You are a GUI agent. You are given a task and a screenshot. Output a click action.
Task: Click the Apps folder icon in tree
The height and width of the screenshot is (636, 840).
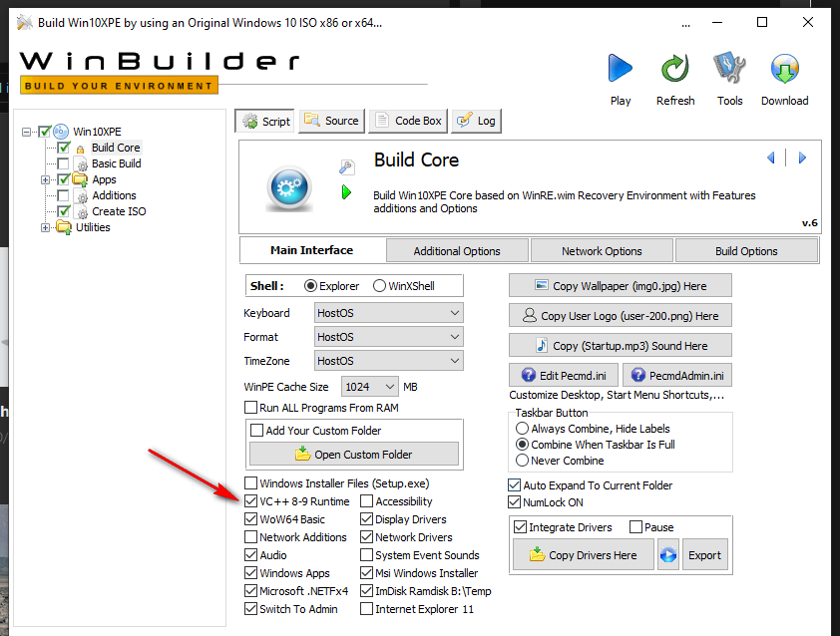click(x=80, y=179)
